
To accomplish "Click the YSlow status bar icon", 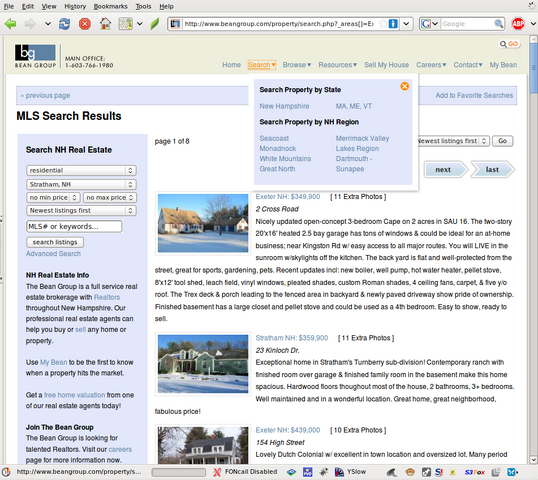I will 350,472.
